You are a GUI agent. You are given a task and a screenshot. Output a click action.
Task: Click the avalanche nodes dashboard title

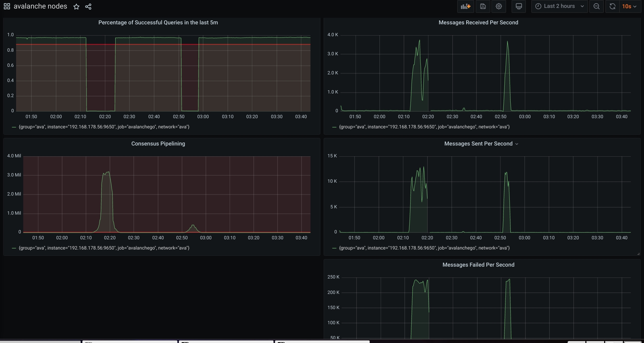40,6
